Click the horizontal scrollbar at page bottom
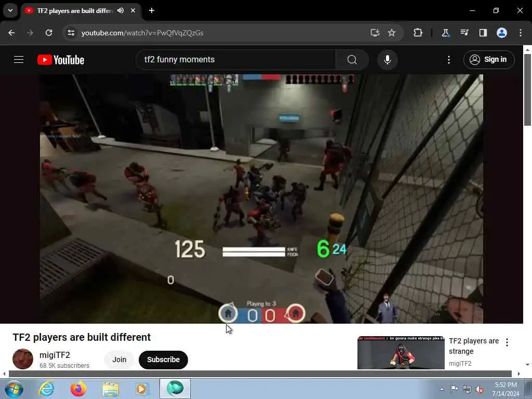 click(x=260, y=374)
